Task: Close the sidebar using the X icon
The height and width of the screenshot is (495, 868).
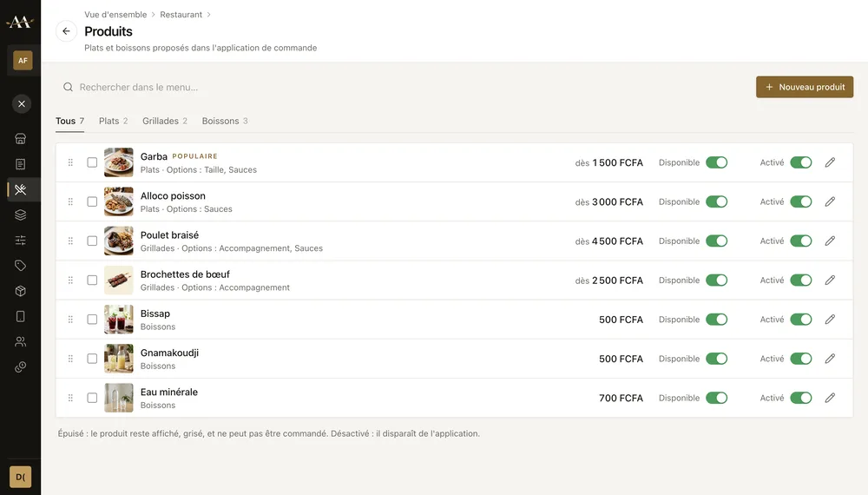Action: pyautogui.click(x=22, y=103)
